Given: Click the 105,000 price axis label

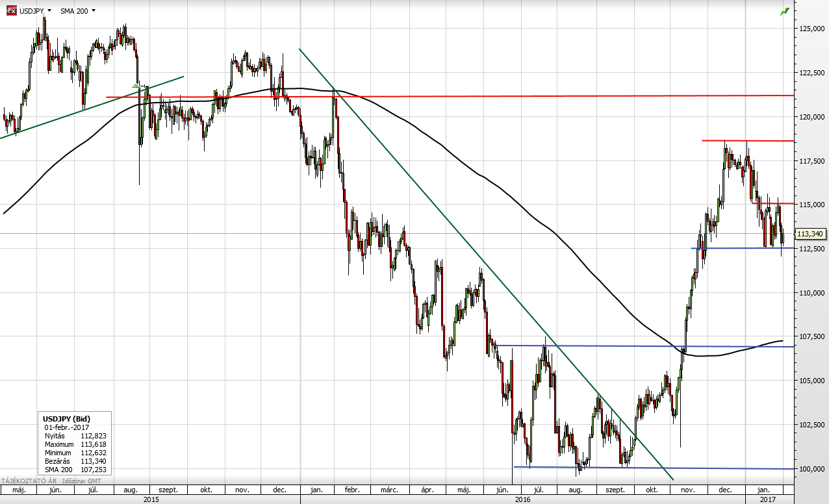Looking at the screenshot, I should pyautogui.click(x=812, y=381).
